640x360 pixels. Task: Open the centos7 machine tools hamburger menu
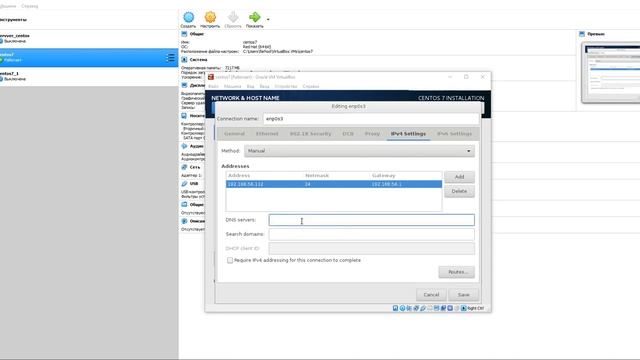pos(170,58)
